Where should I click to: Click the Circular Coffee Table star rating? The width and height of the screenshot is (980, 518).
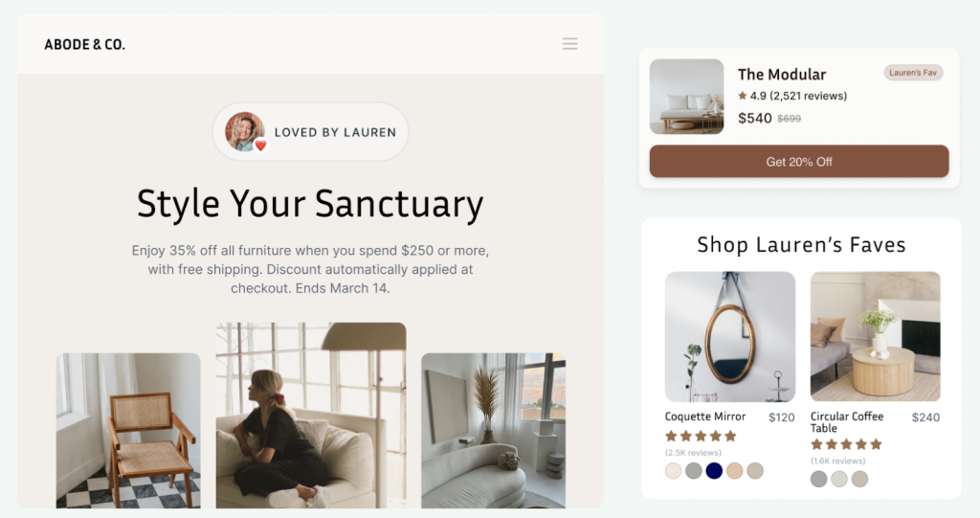pos(846,444)
